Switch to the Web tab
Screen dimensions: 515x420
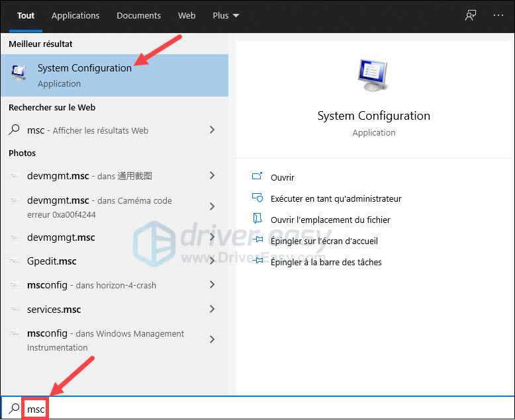[x=187, y=15]
